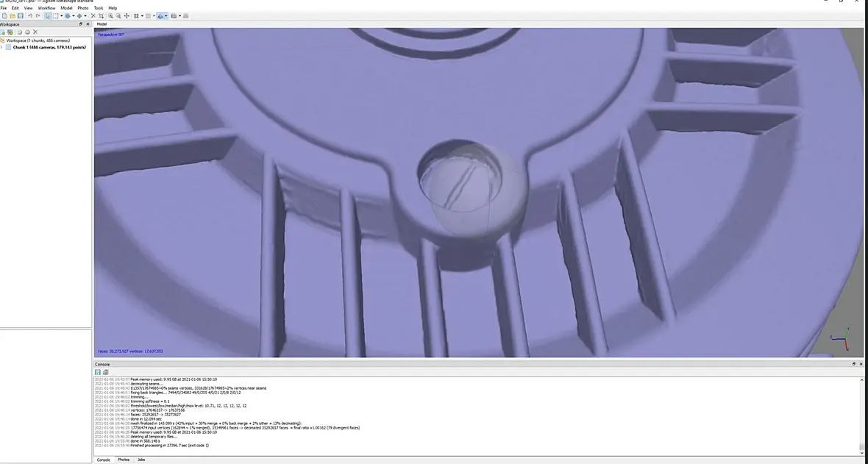This screenshot has height=464, width=868.
Task: Select the Workspace root tree item
Action: pyautogui.click(x=38, y=40)
